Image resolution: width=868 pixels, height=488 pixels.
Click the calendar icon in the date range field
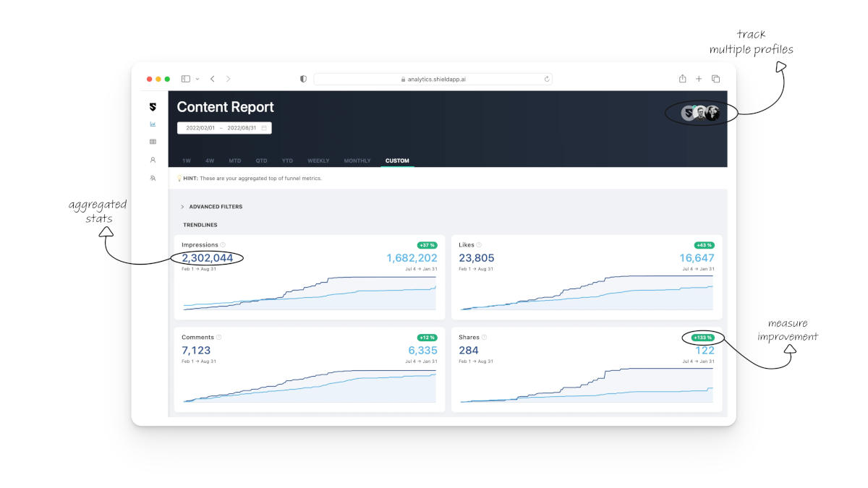264,128
